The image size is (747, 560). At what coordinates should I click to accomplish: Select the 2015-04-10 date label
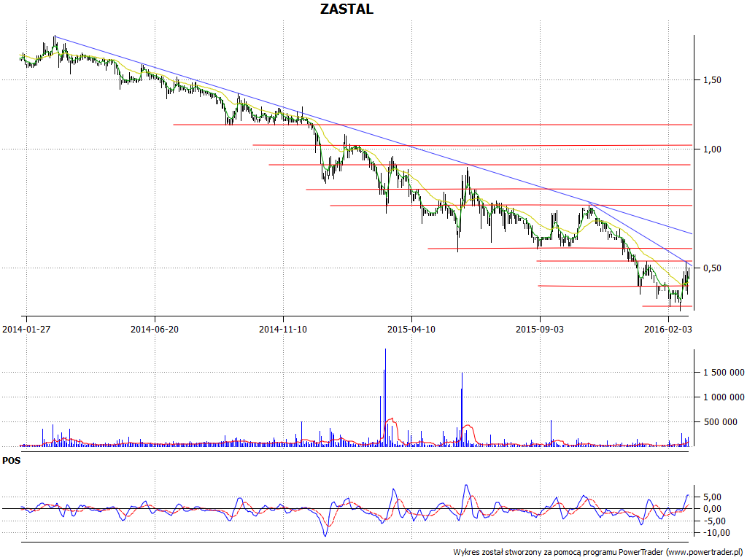tap(411, 329)
